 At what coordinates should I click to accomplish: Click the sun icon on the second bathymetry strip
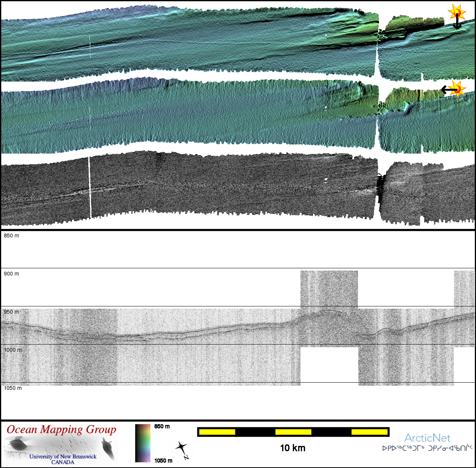click(x=458, y=89)
